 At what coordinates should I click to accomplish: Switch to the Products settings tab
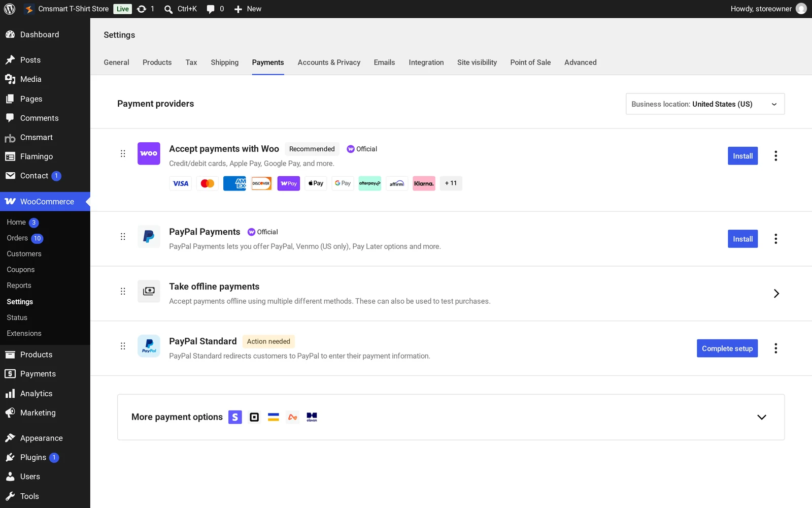point(157,62)
